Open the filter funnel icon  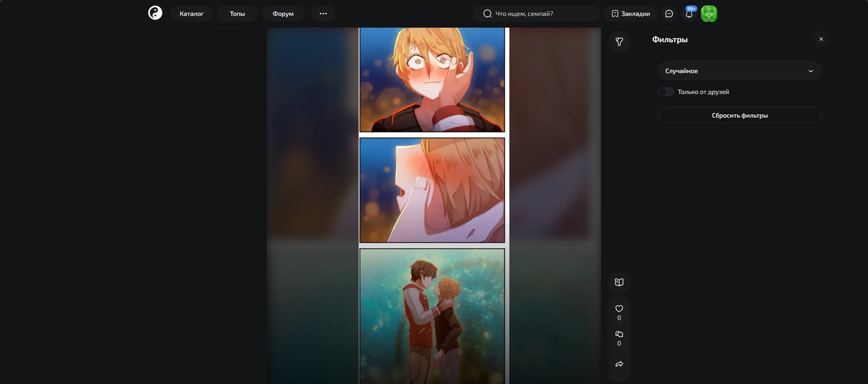[x=619, y=41]
